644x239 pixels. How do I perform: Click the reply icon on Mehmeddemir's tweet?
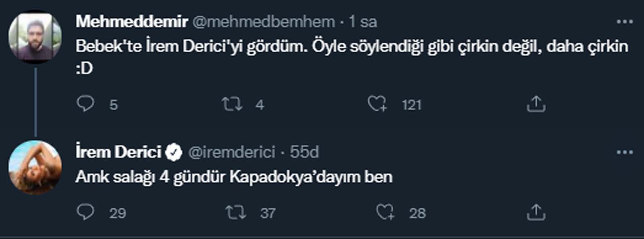(x=86, y=104)
